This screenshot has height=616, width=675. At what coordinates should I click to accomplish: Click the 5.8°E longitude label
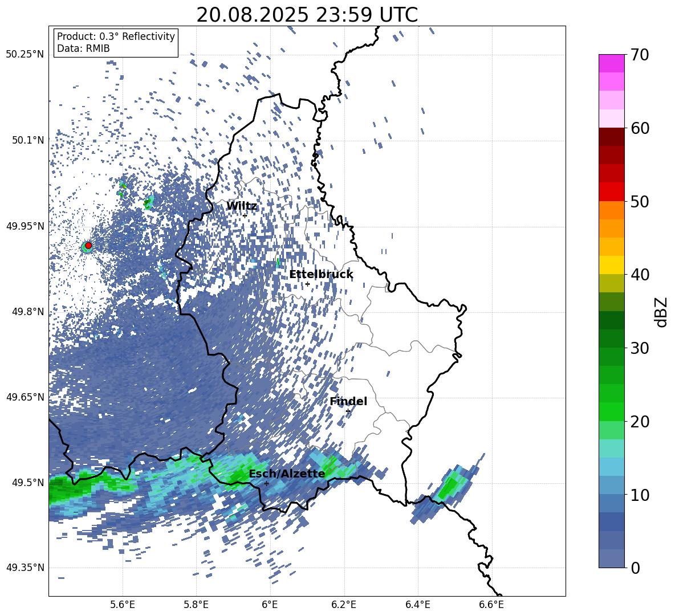(196, 605)
